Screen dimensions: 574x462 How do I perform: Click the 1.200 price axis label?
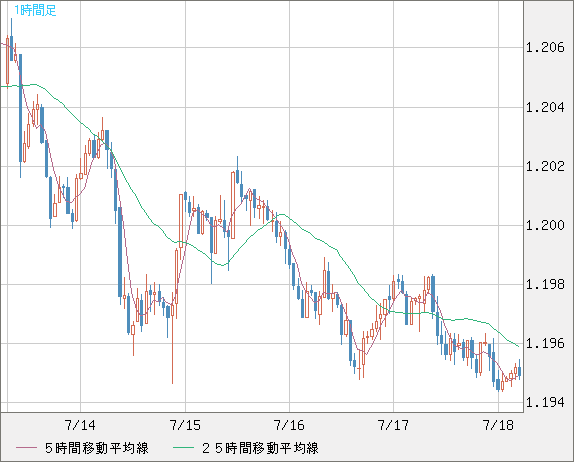(545, 226)
